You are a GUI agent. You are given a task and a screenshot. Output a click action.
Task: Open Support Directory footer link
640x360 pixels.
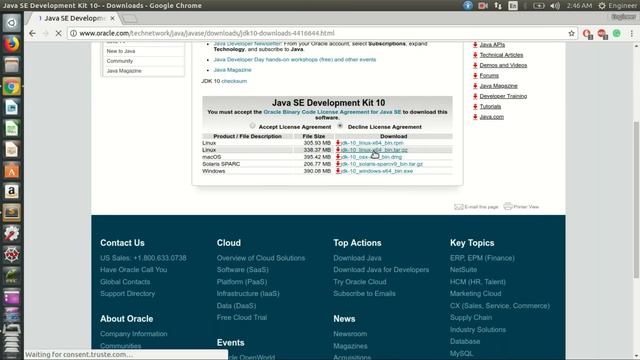[x=127, y=293]
